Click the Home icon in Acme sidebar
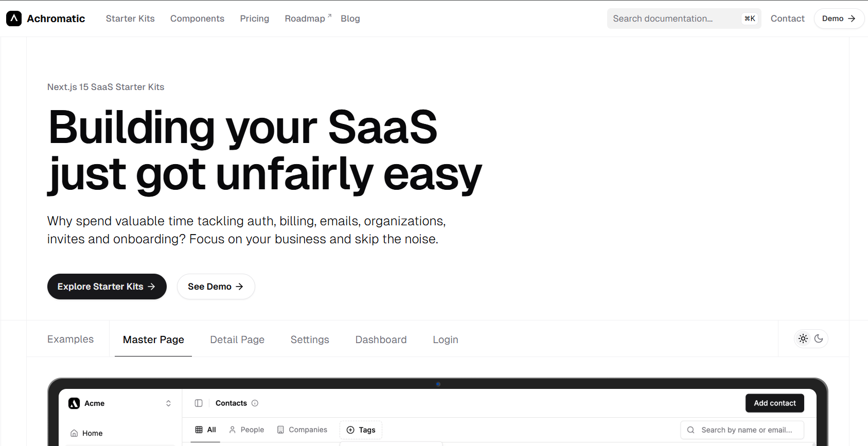The width and height of the screenshot is (868, 446). click(x=74, y=433)
